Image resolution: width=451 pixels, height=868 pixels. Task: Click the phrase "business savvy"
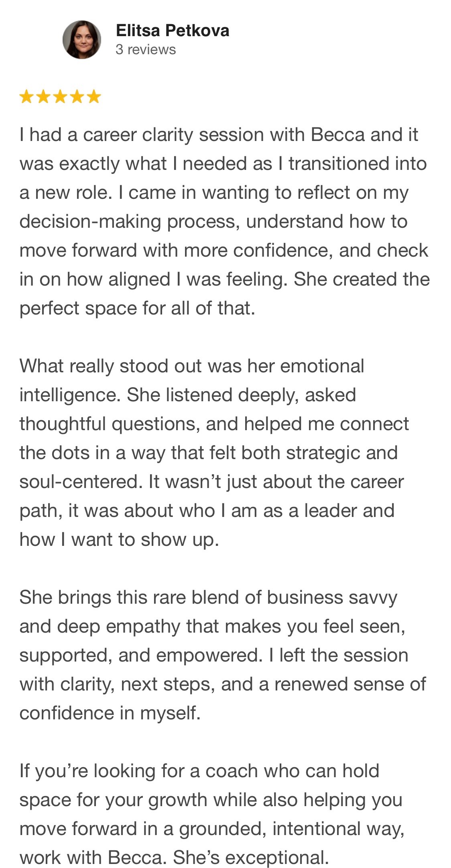[332, 597]
